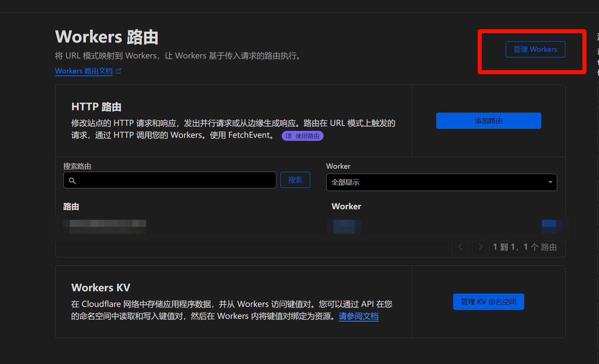Click the 管理 KV 命名空间 button

click(488, 302)
